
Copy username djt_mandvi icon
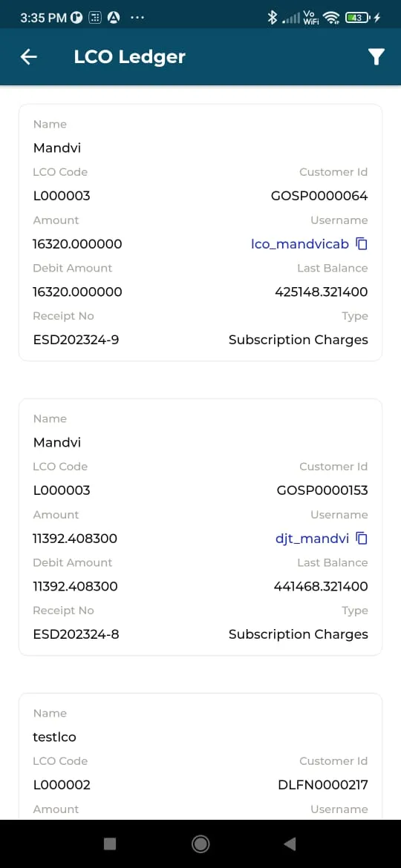click(362, 538)
